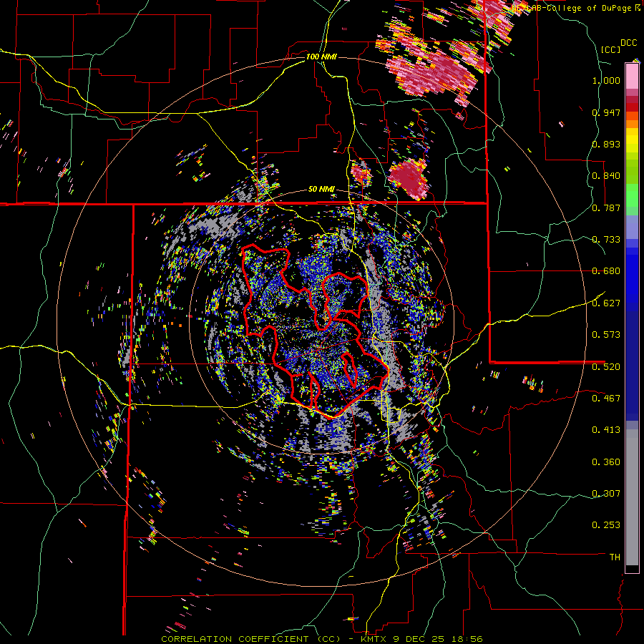Image resolution: width=644 pixels, height=644 pixels.
Task: Click the 0.840 legend value
Action: coord(606,175)
